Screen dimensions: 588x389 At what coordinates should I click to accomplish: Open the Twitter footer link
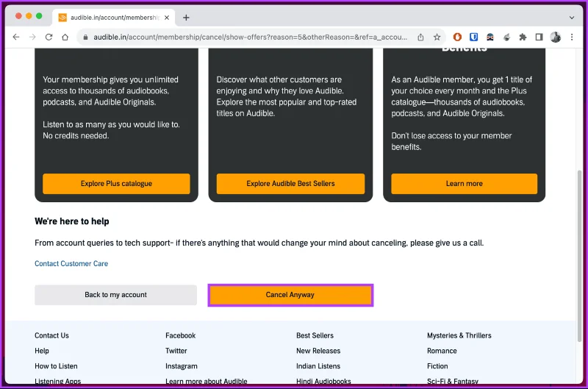coord(176,351)
